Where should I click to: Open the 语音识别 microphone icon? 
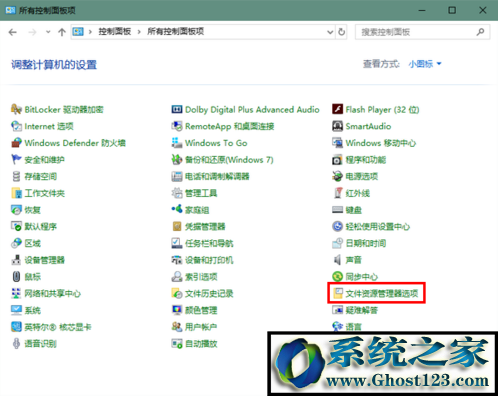(x=16, y=343)
